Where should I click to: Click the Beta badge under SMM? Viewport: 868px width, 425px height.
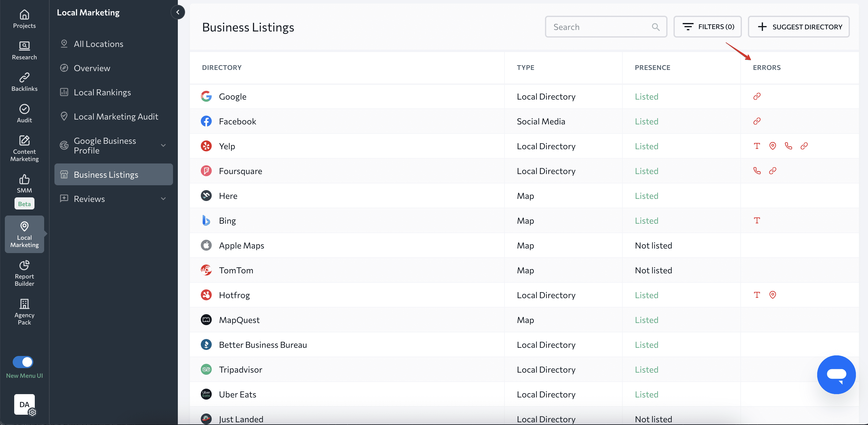coord(24,204)
